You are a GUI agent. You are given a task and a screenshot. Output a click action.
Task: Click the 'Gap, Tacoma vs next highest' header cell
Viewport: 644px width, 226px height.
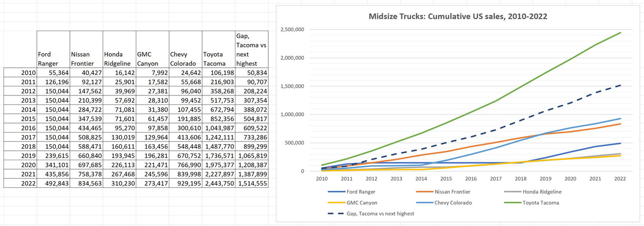click(252, 49)
